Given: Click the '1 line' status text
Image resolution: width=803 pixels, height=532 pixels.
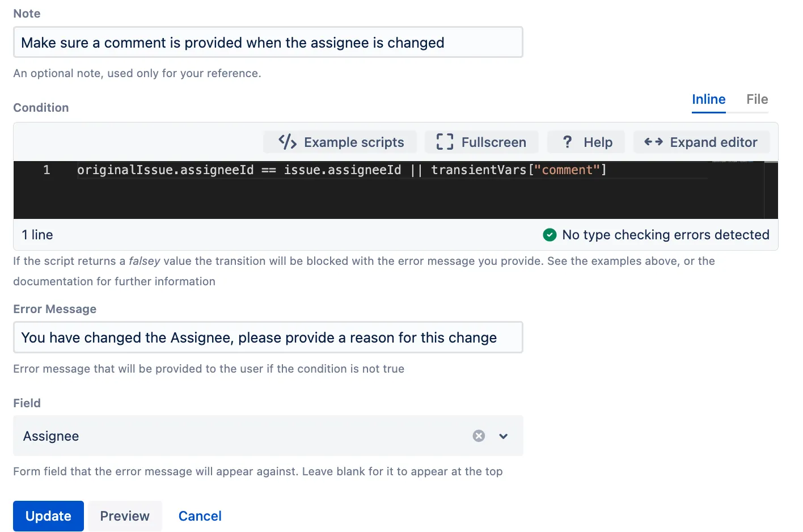Looking at the screenshot, I should (37, 235).
